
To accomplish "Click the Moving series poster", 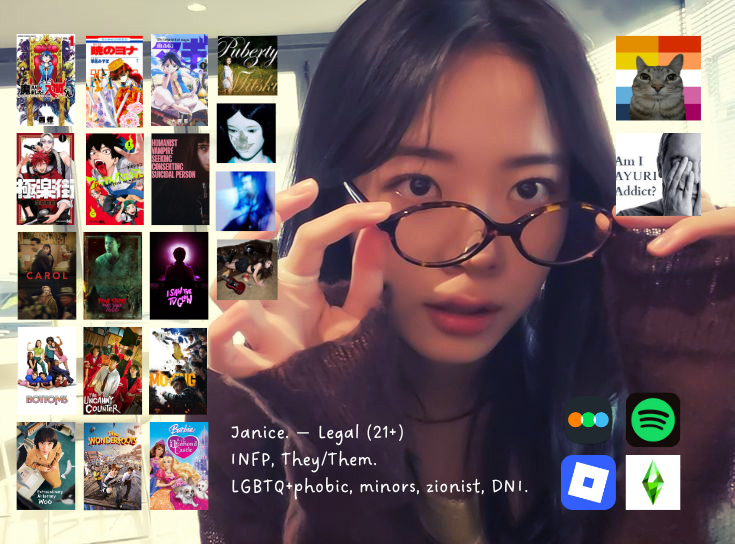I will [178, 371].
